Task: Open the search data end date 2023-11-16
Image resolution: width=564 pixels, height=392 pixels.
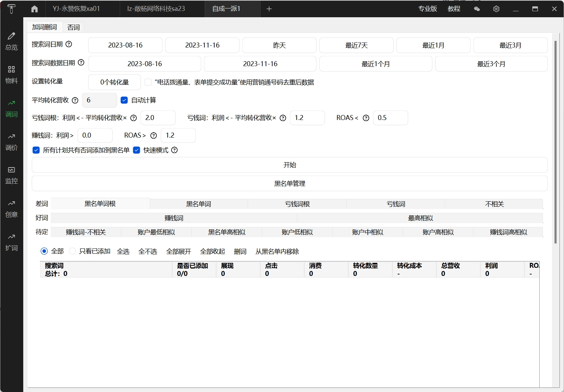Action: click(260, 64)
